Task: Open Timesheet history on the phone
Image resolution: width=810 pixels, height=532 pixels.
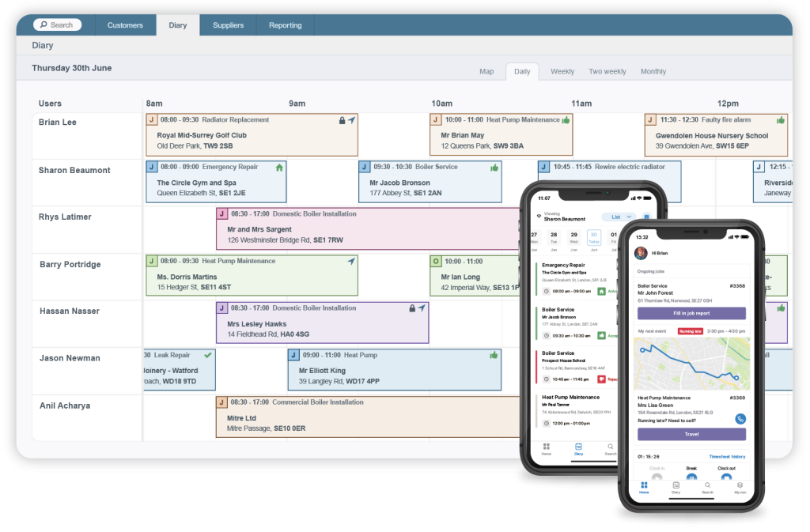Action: (727, 456)
